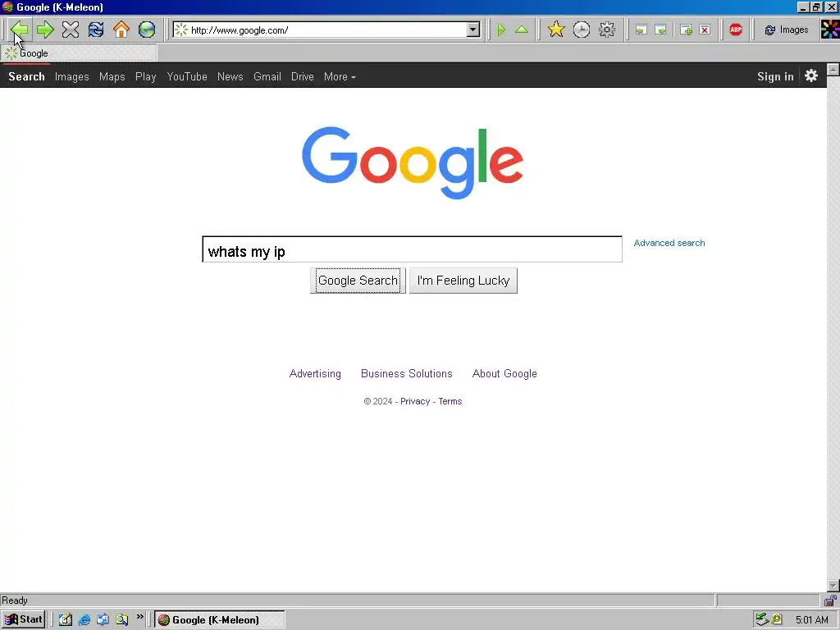Open Gmail in Google top bar
Image resolution: width=840 pixels, height=630 pixels.
(x=267, y=76)
